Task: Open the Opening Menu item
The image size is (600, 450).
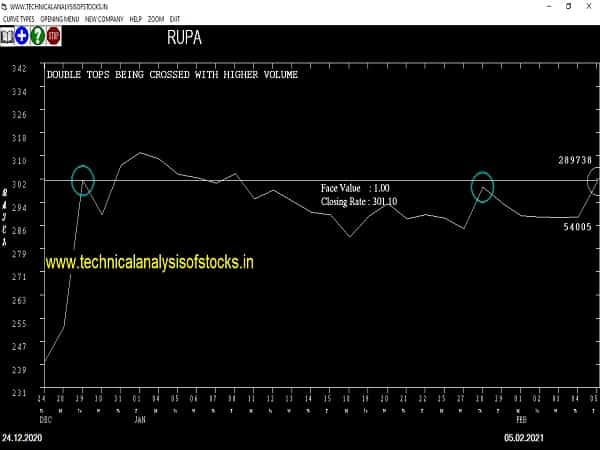Action: tap(60, 19)
